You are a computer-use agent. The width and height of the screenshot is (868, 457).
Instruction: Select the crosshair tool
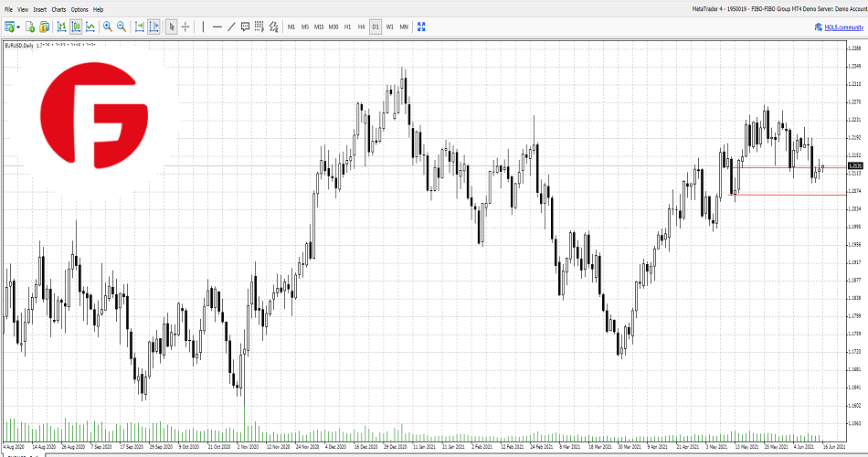185,27
